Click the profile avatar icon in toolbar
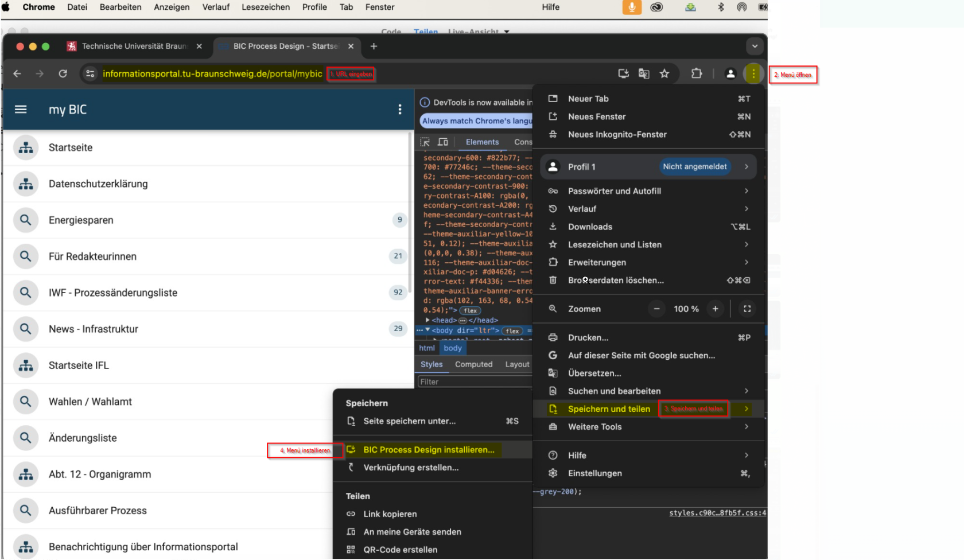The image size is (964, 560). point(730,73)
